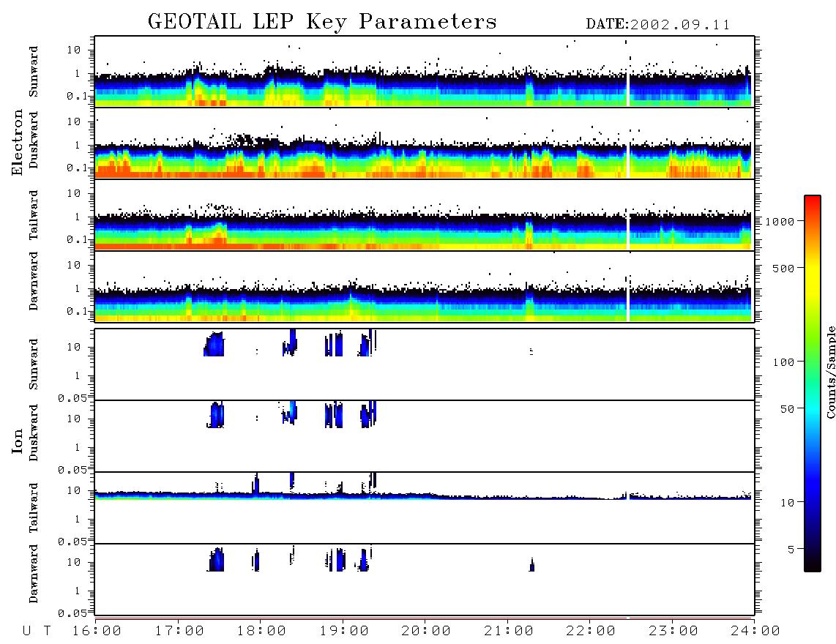Click the Ion group axis label
Viewport: 836px width, 644px height.
[17, 441]
